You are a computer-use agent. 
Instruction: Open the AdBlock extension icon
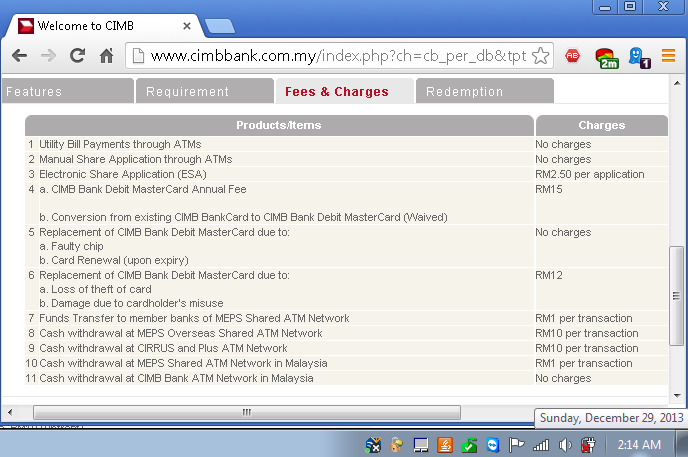point(572,56)
